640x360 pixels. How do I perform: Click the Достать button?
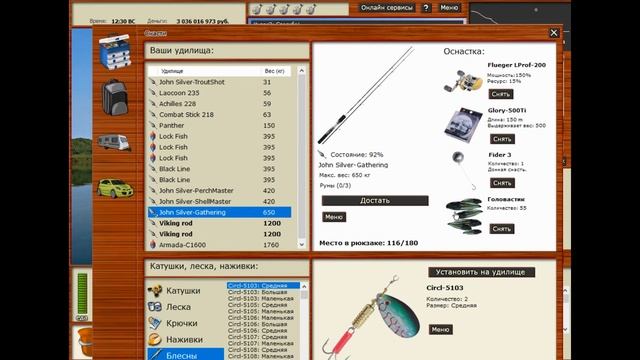375,200
